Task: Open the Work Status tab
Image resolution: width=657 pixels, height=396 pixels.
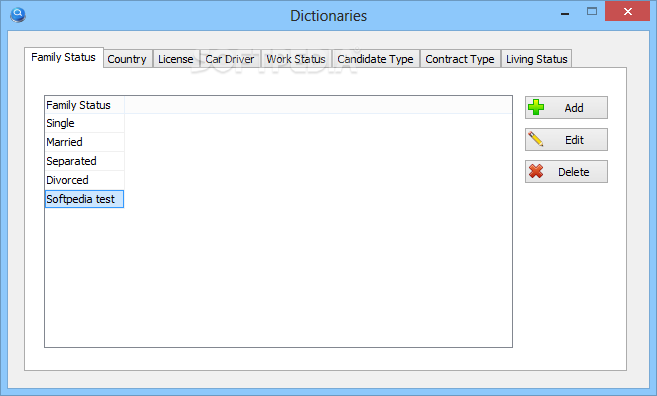Action: 296,59
